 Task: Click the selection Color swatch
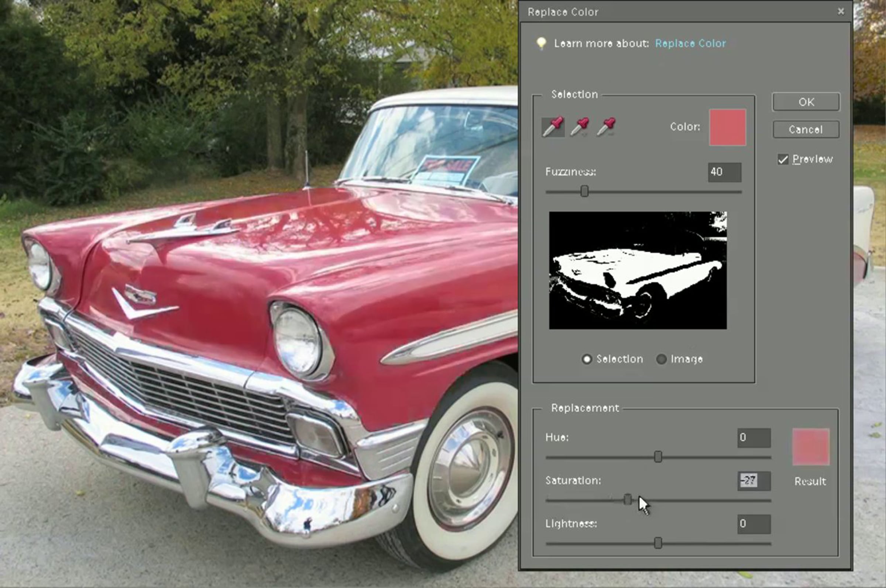[x=727, y=127]
